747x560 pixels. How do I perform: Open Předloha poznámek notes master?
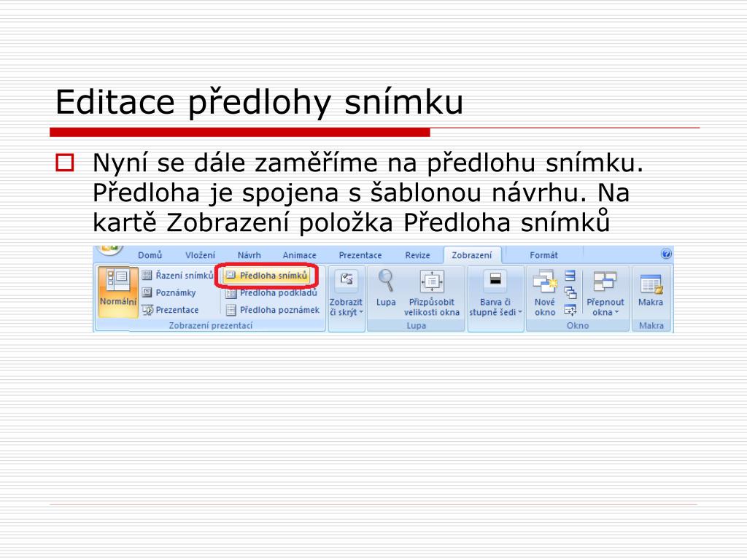tap(273, 309)
